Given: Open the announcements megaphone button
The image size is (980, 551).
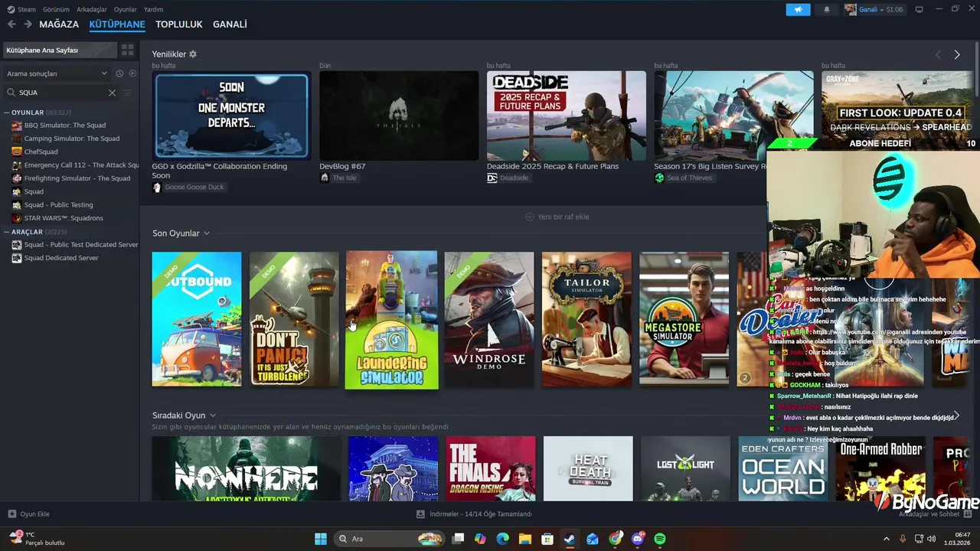Looking at the screenshot, I should (798, 9).
